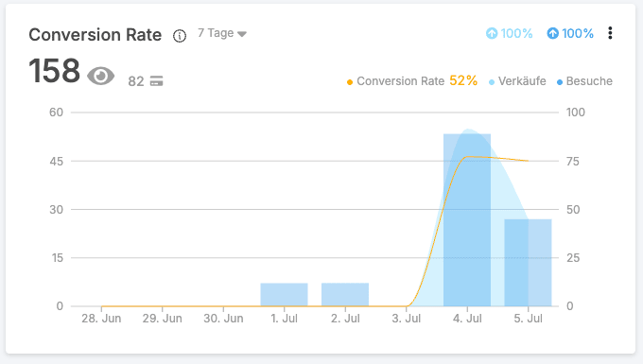Click the 3. Jul axis label

[407, 319]
